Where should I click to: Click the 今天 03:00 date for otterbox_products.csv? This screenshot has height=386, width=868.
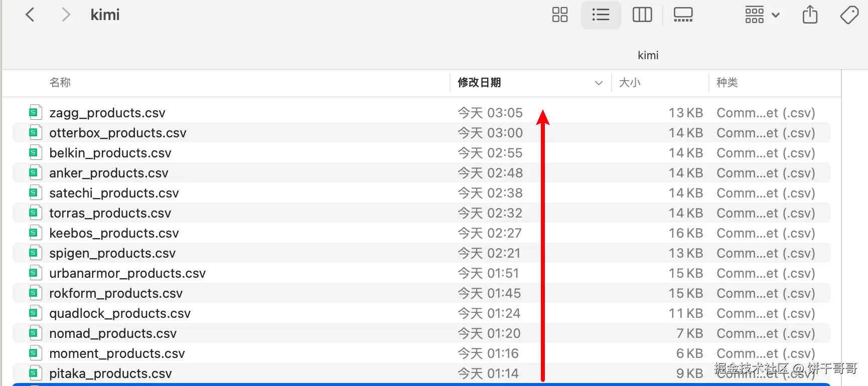click(490, 133)
